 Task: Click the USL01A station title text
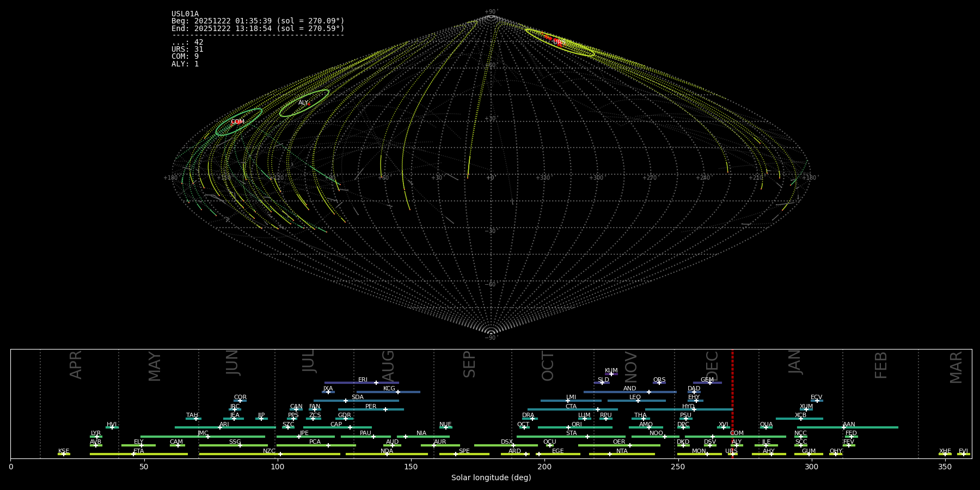(185, 14)
